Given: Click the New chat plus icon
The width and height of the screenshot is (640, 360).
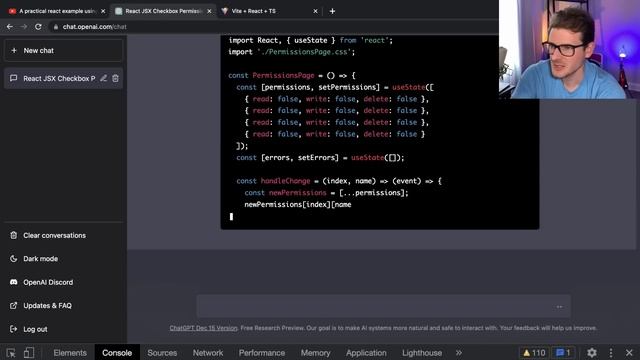Looking at the screenshot, I should tap(14, 51).
